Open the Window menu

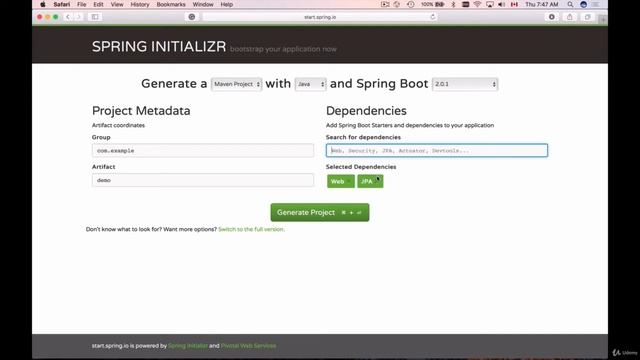[203, 4]
